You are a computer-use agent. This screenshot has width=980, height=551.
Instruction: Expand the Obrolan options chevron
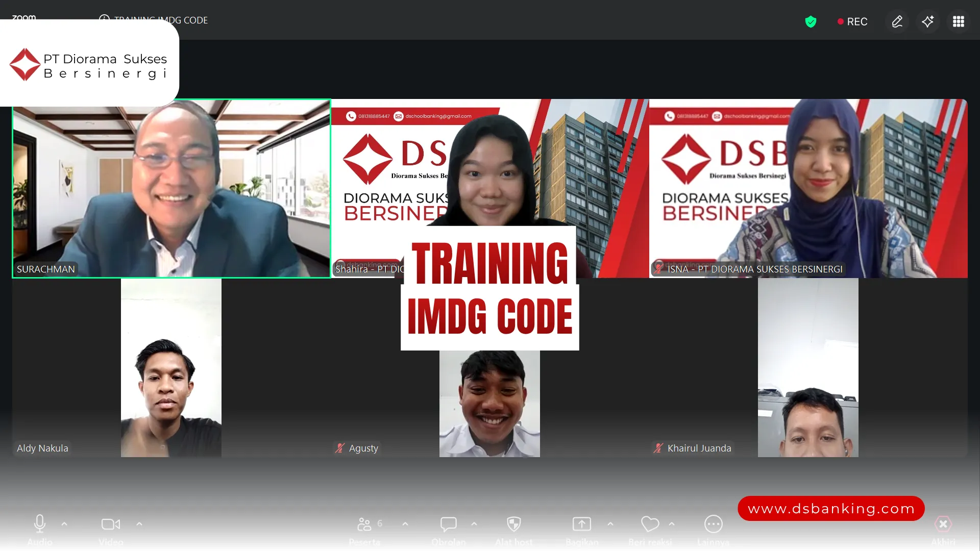[x=474, y=524]
